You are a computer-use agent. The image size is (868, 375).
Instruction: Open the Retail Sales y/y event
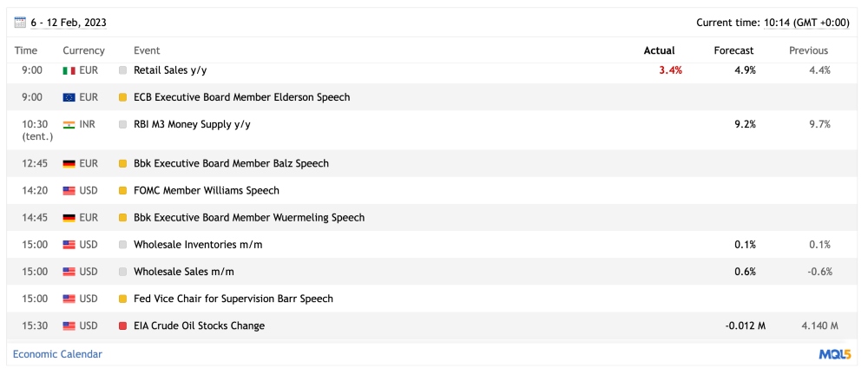(170, 70)
